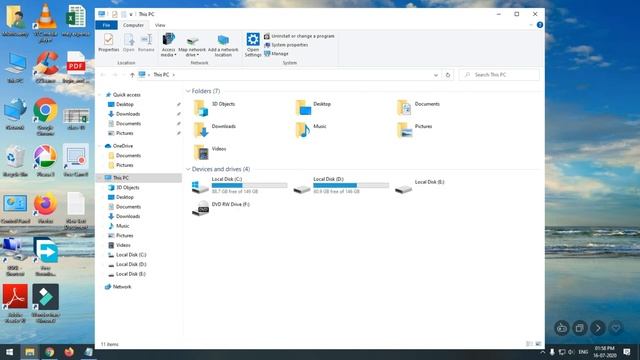640x360 pixels.
Task: Launch Google Chrome desktop shortcut
Action: 45,117
